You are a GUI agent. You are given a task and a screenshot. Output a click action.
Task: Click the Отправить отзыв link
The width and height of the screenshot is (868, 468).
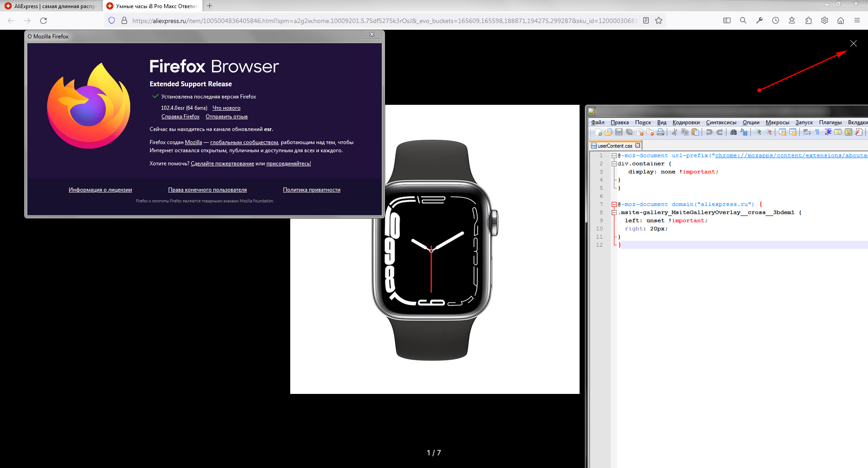226,117
